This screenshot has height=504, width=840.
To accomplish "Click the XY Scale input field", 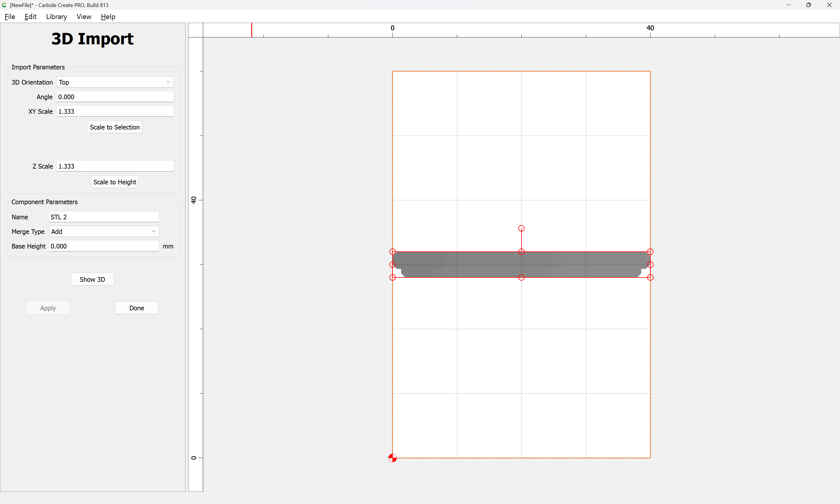I will point(115,111).
